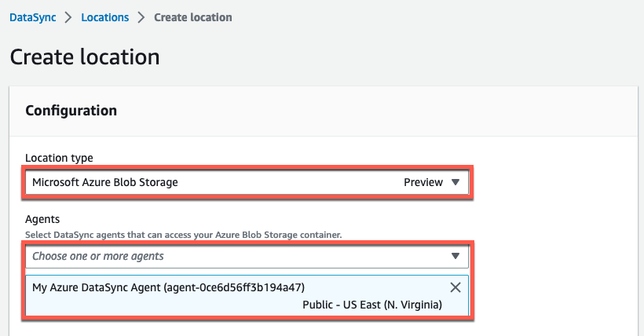Screen dimensions: 644x336
Task: Click the Location type dropdown arrow
Action: click(455, 182)
